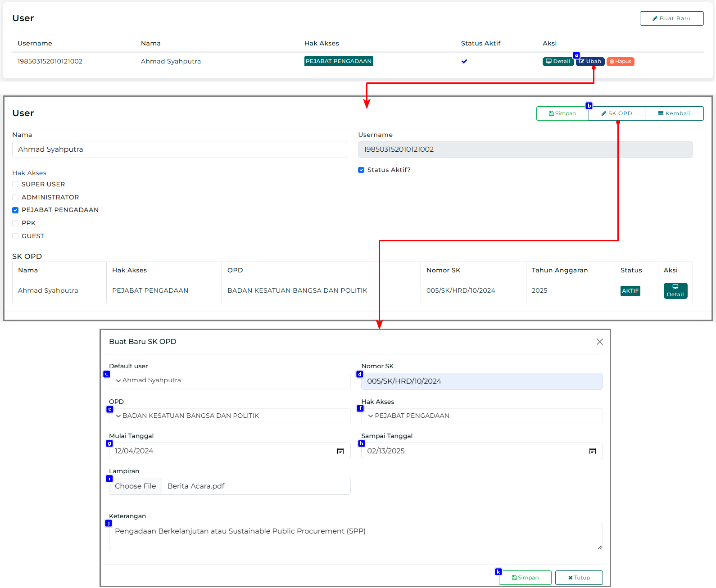Open calendar picker for Sampai Tanggal

coord(593,451)
